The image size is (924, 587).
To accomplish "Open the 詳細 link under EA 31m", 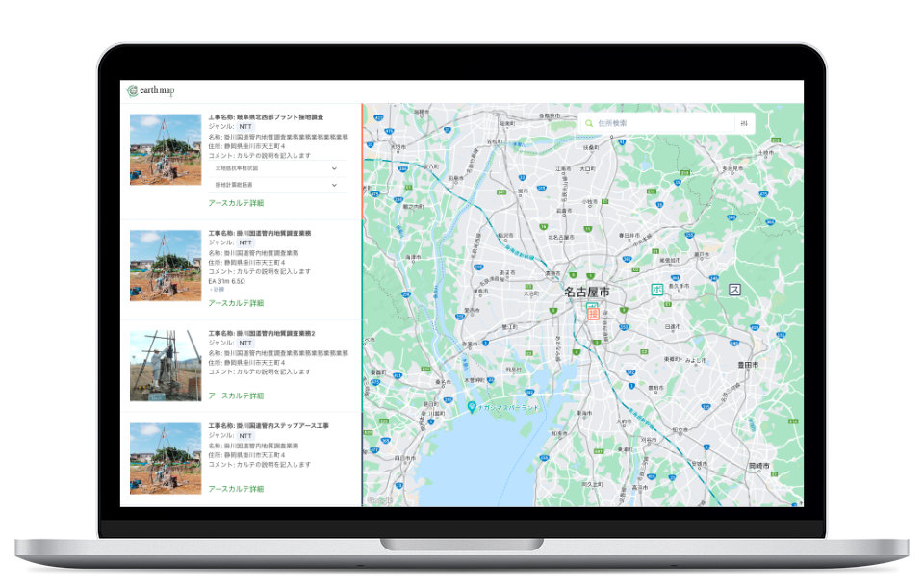I will (218, 289).
